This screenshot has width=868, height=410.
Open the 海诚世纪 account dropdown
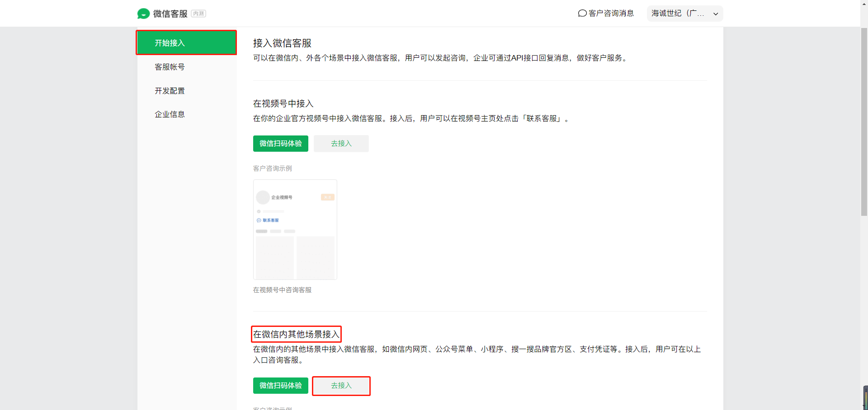point(685,14)
